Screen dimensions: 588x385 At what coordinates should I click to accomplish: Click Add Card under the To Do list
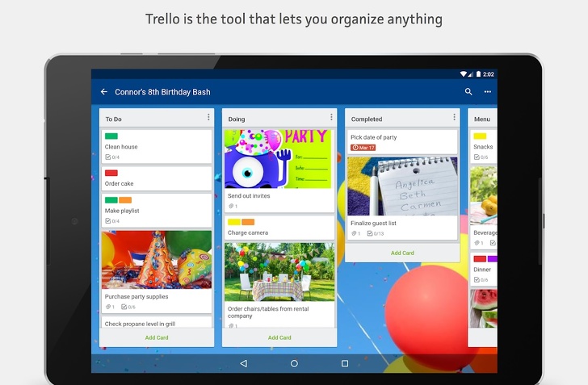click(157, 337)
